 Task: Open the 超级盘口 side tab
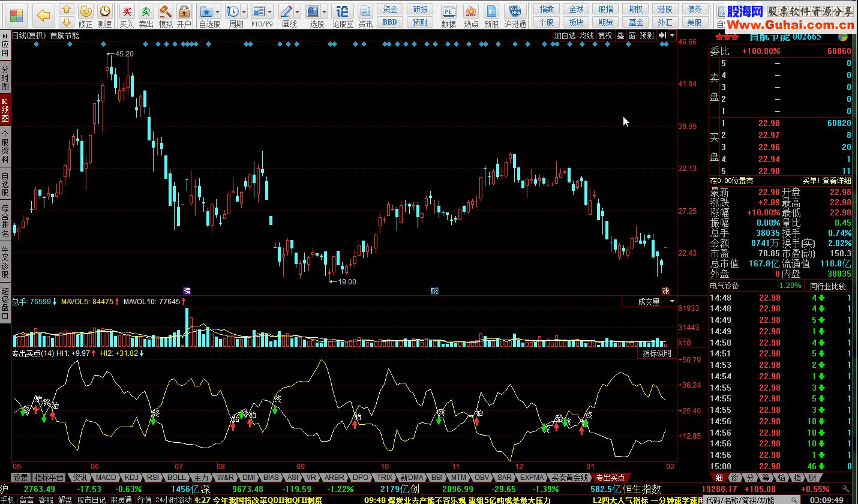coord(5,303)
